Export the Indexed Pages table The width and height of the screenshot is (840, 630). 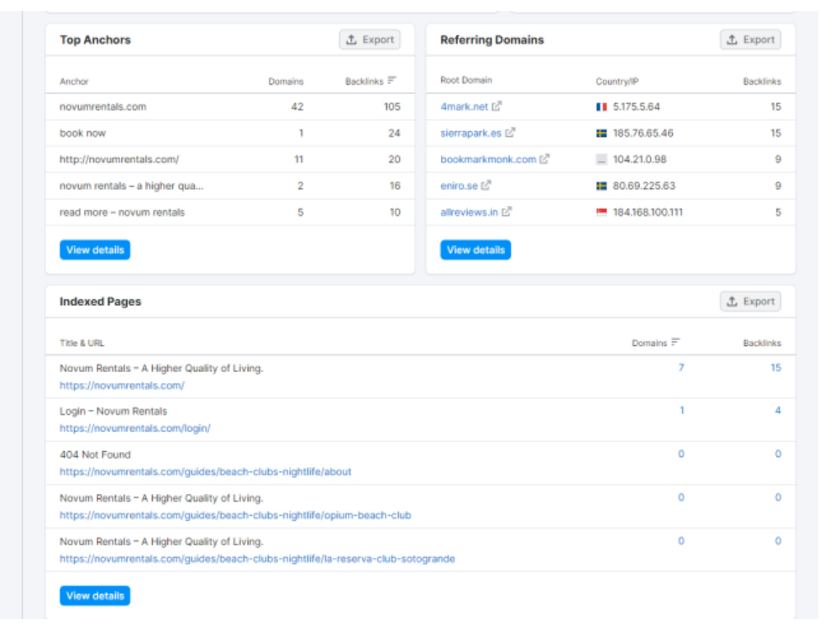point(750,301)
